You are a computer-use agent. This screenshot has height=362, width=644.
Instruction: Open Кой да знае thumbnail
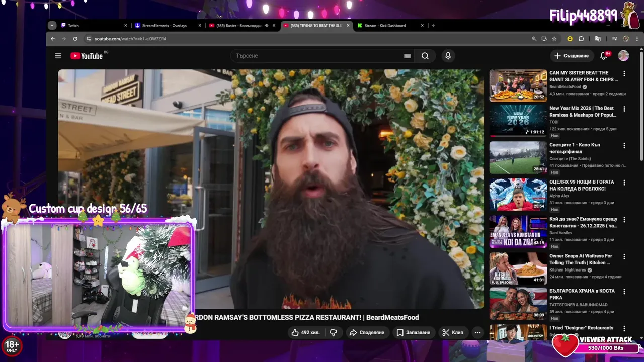(518, 231)
